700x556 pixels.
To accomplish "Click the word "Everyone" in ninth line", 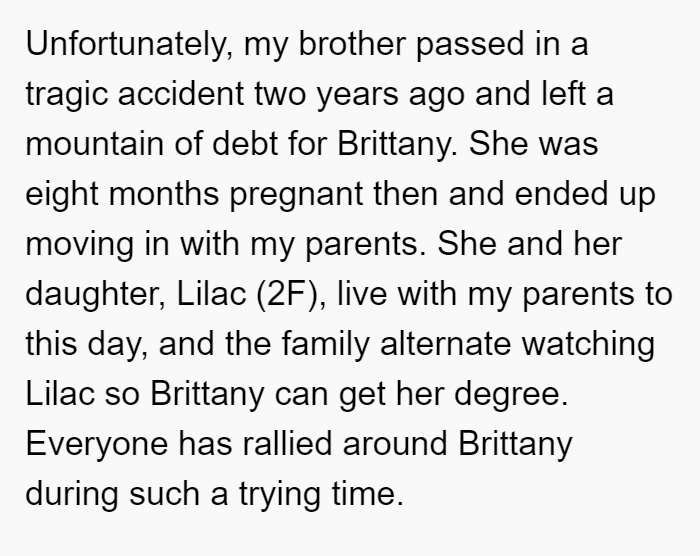I will coord(97,445).
